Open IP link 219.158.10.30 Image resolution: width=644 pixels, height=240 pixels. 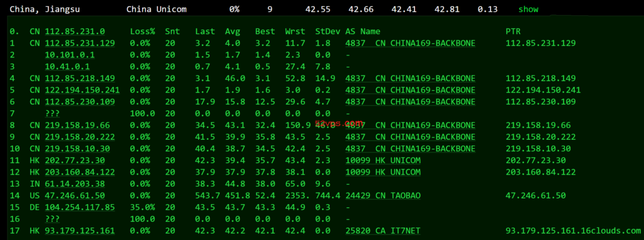tap(77, 149)
